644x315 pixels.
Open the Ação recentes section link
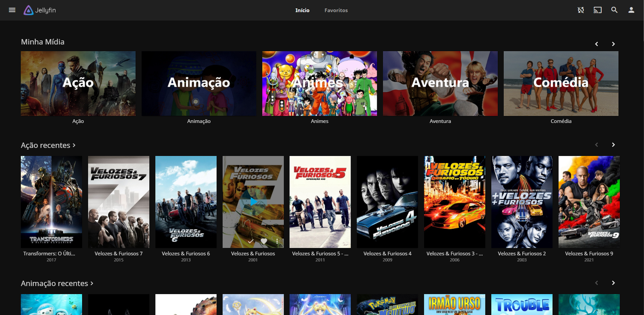click(x=48, y=145)
